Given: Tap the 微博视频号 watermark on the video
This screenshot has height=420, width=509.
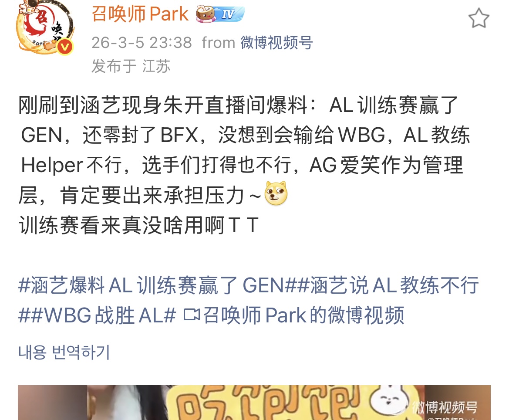Looking at the screenshot, I should click(445, 407).
